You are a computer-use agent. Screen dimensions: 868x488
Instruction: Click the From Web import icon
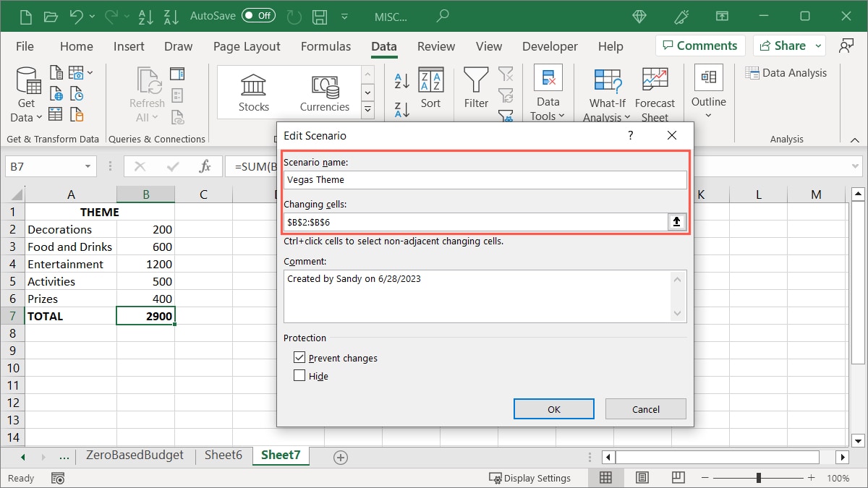point(56,93)
